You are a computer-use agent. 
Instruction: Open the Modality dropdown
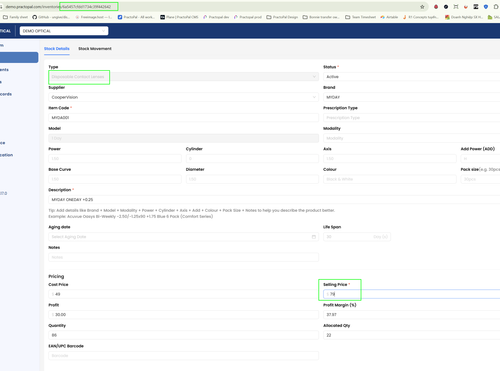point(412,138)
